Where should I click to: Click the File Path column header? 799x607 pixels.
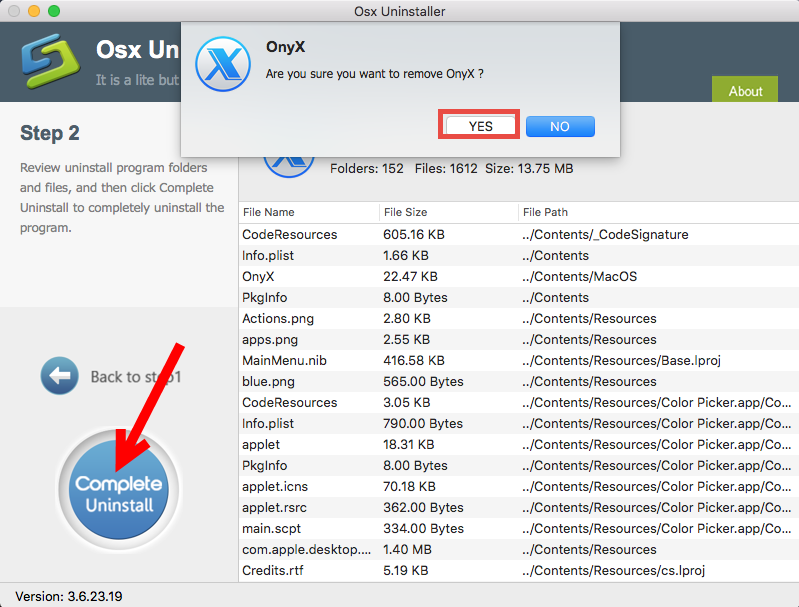659,212
